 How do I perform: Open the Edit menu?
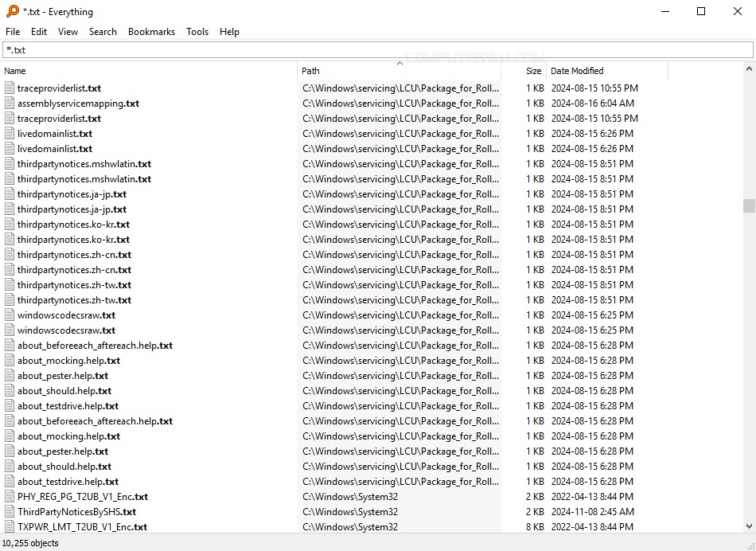(x=38, y=32)
